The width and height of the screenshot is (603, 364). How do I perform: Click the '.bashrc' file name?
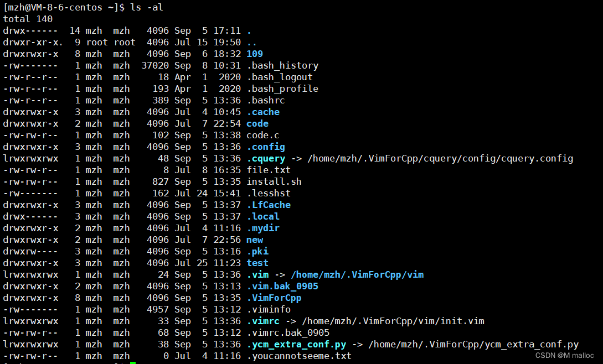[x=266, y=100]
